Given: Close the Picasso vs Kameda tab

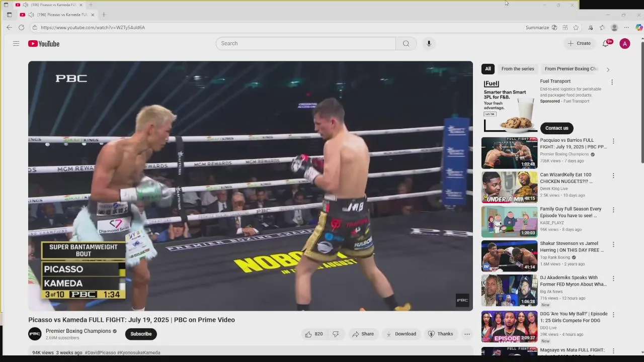Looking at the screenshot, I should 93,15.
